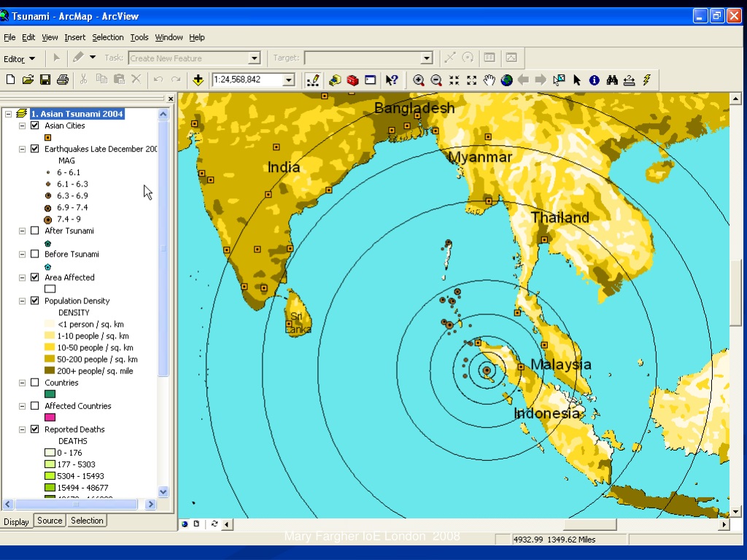Click the map vertical scroll up arrow
Viewport: 747px width, 560px height.
coord(735,99)
